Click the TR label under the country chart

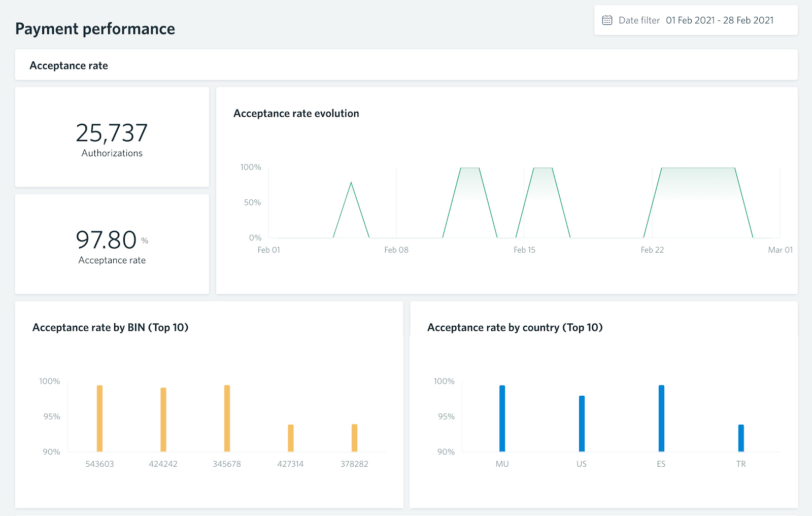click(740, 463)
